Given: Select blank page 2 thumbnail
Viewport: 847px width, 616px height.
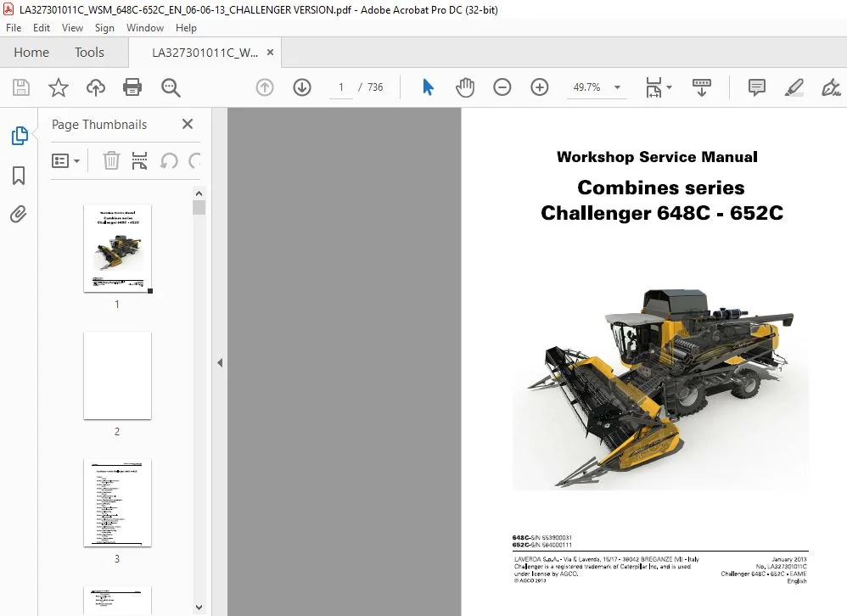Looking at the screenshot, I should coord(117,375).
